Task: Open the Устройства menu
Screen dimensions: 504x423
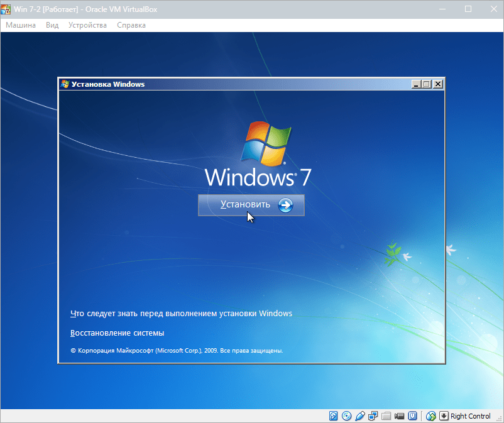Action: pos(87,25)
